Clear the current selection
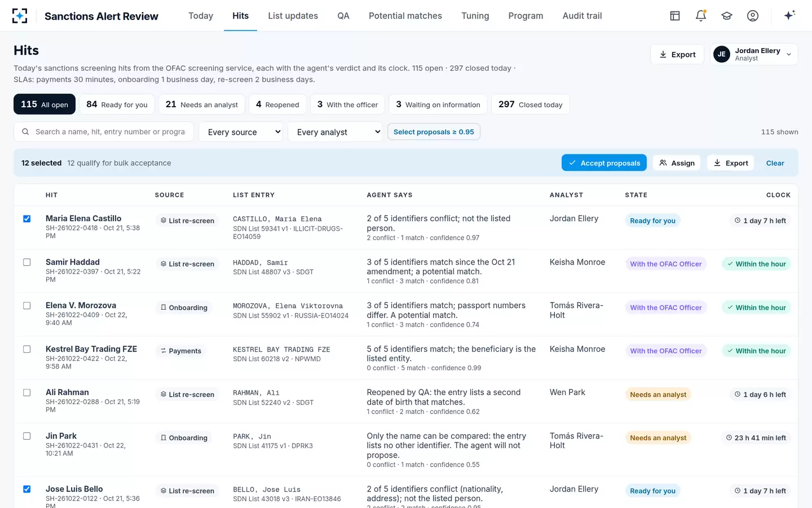 pyautogui.click(x=775, y=163)
